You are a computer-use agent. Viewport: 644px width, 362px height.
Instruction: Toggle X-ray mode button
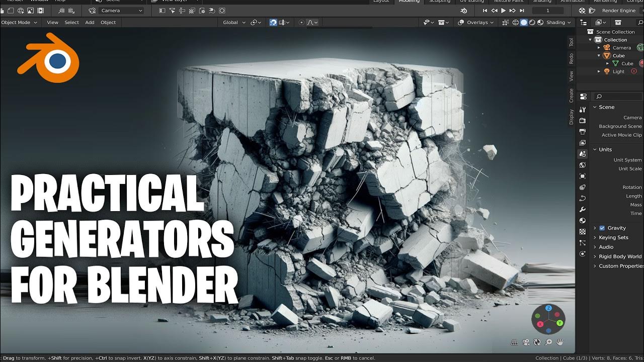point(506,23)
